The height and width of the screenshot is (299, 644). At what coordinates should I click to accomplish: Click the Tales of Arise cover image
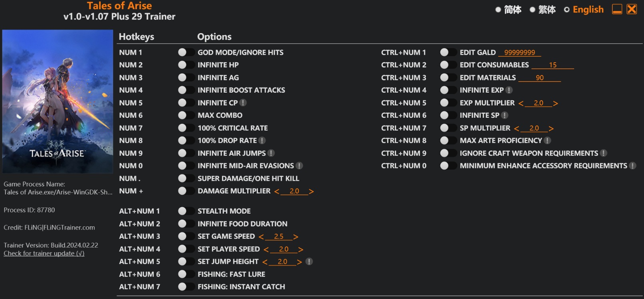click(x=57, y=101)
